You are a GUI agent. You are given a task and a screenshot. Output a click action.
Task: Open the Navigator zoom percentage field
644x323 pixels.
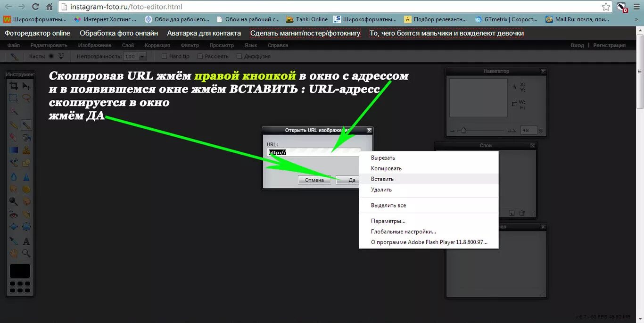click(x=528, y=130)
